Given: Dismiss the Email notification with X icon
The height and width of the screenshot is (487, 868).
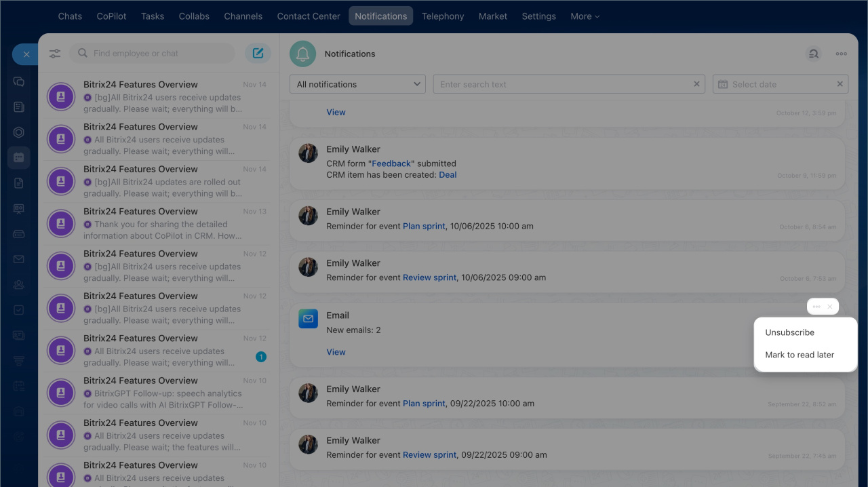Looking at the screenshot, I should 829,307.
